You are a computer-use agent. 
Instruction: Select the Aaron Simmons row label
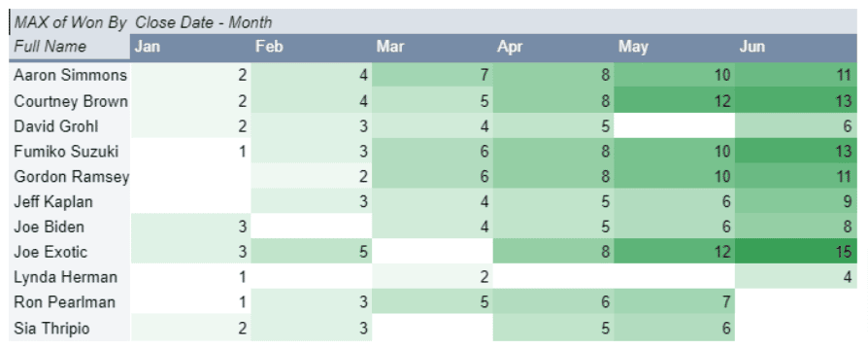coord(70,75)
